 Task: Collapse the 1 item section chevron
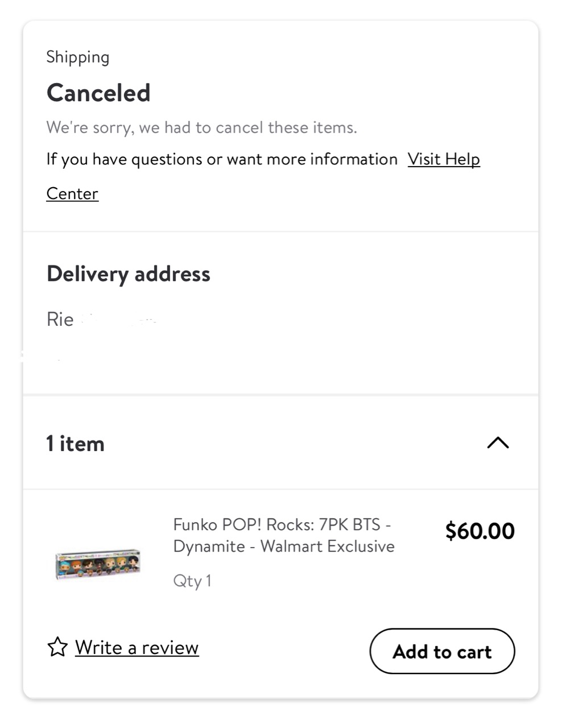[x=498, y=443]
